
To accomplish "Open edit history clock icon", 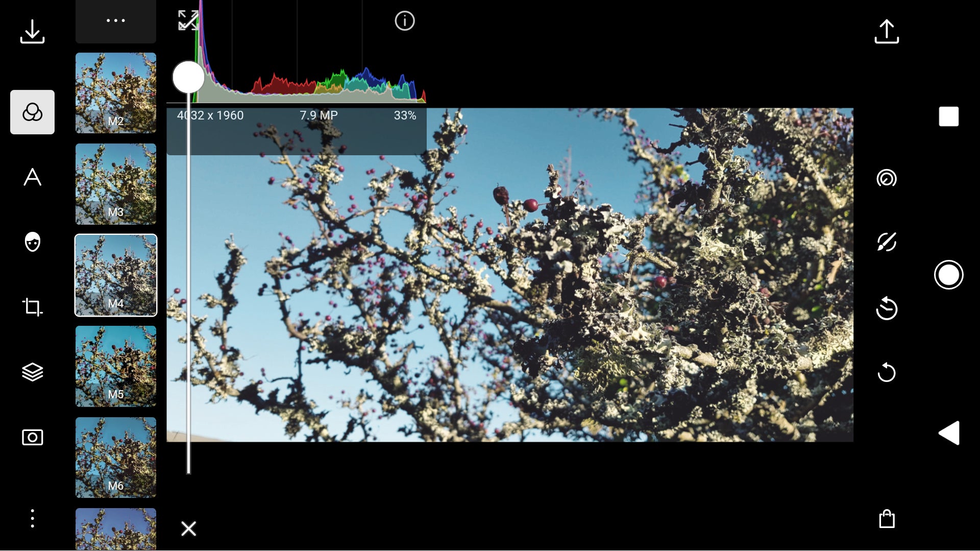I will tap(887, 308).
